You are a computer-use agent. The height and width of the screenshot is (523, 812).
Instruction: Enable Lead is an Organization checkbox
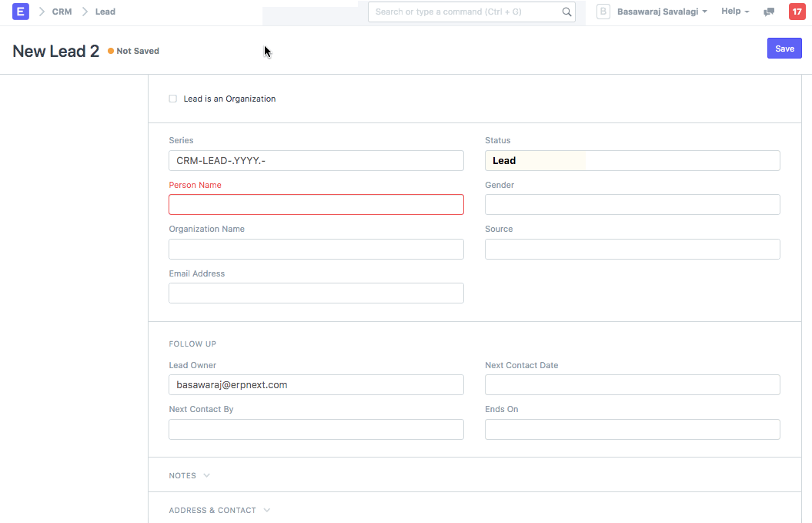tap(173, 99)
